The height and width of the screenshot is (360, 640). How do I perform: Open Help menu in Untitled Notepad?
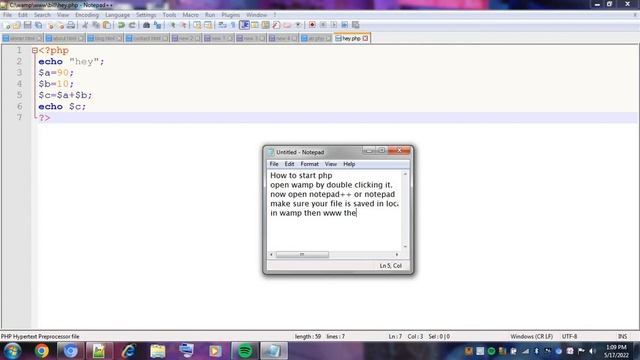(349, 164)
